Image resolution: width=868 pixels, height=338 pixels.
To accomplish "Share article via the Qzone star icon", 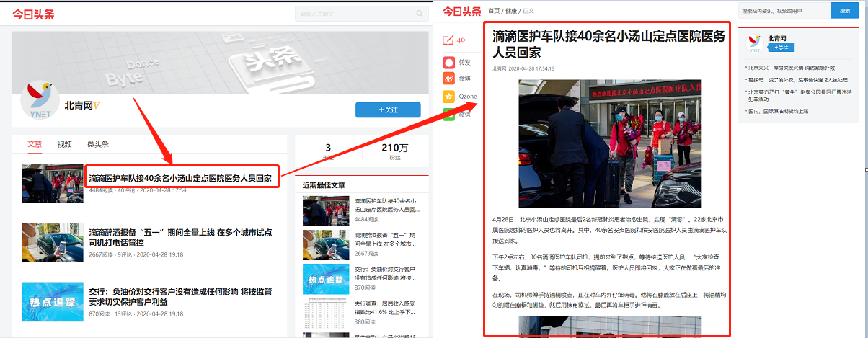I will (449, 96).
